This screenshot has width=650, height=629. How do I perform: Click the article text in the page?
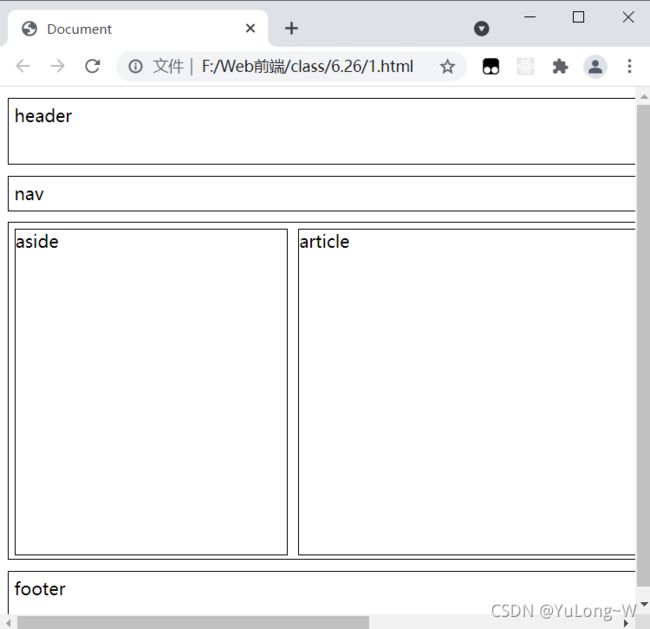coord(324,241)
